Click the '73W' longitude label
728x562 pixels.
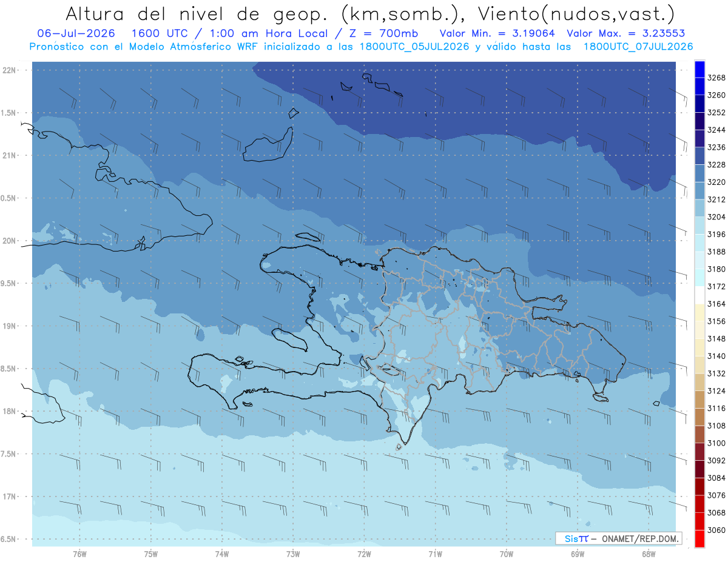[293, 554]
